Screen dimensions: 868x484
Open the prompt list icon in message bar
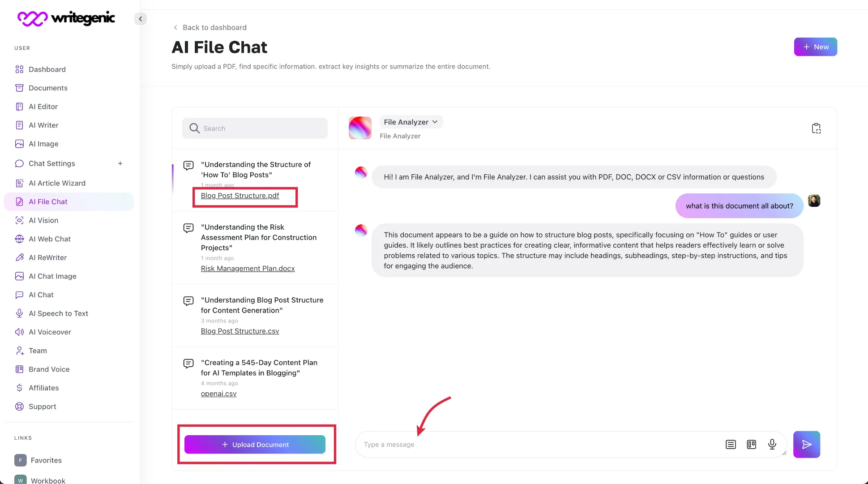tap(731, 444)
